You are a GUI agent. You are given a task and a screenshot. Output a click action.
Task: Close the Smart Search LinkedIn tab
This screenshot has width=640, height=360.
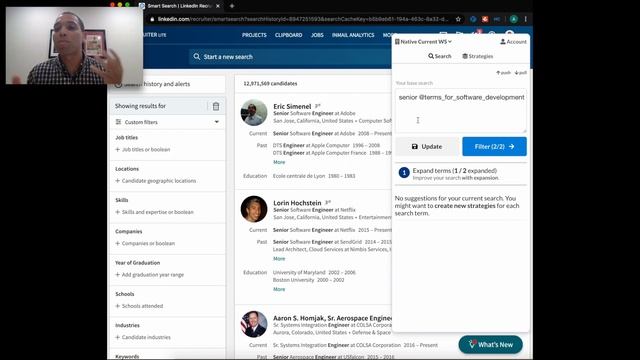(218, 6)
